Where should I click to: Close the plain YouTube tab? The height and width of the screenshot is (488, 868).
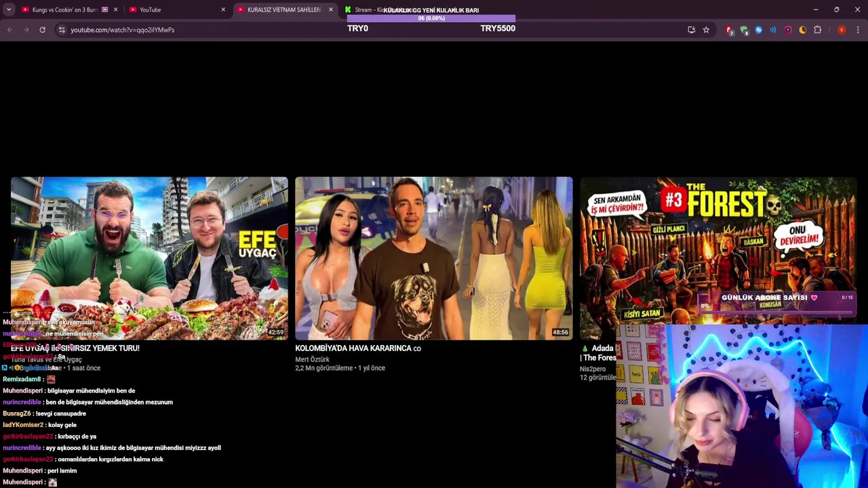coord(223,9)
